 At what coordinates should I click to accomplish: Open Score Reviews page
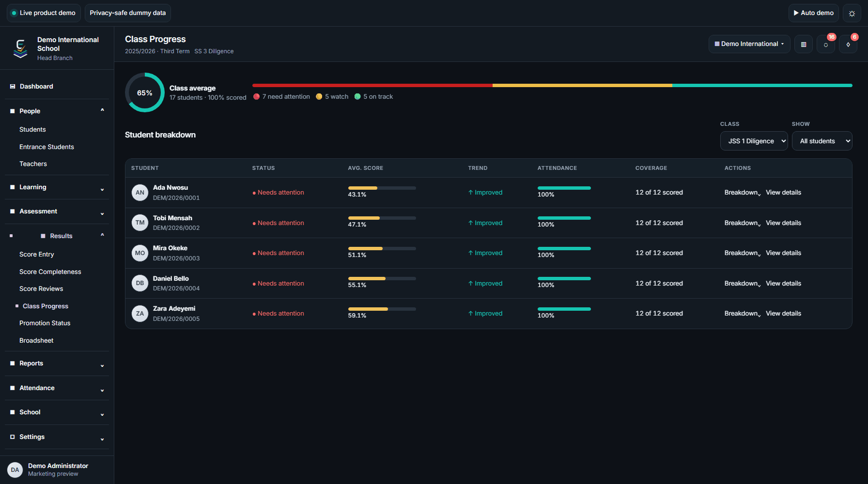41,289
